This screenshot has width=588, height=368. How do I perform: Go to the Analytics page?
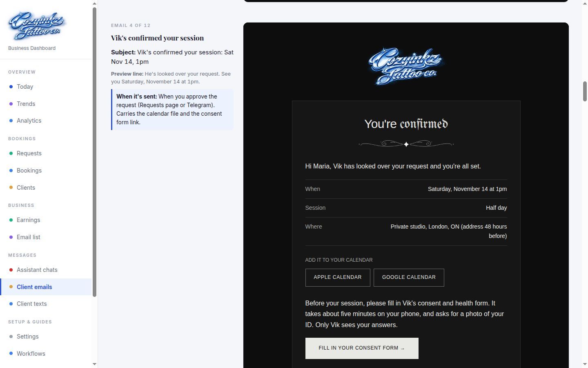coord(46,121)
